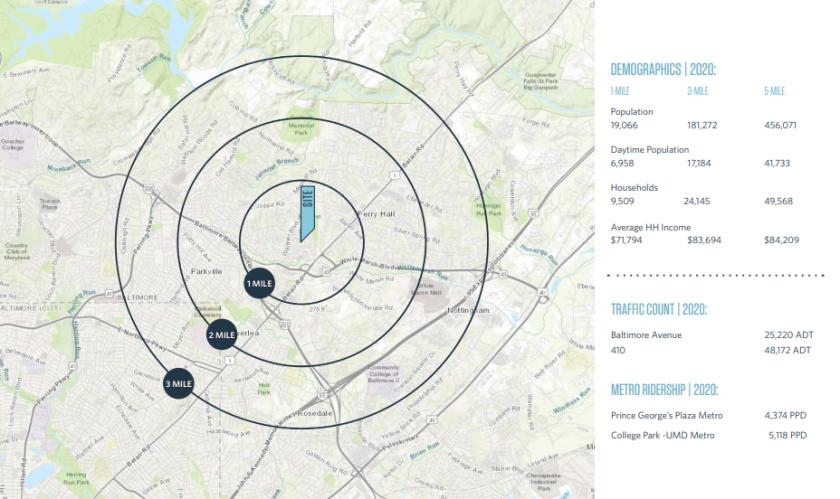Click the Average HH Income label

click(x=650, y=227)
